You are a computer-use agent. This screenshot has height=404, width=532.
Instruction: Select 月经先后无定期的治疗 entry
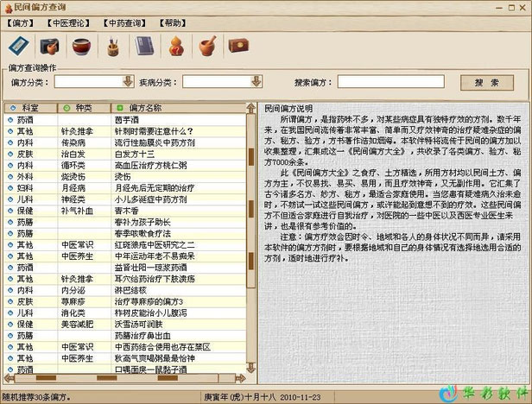point(125,188)
